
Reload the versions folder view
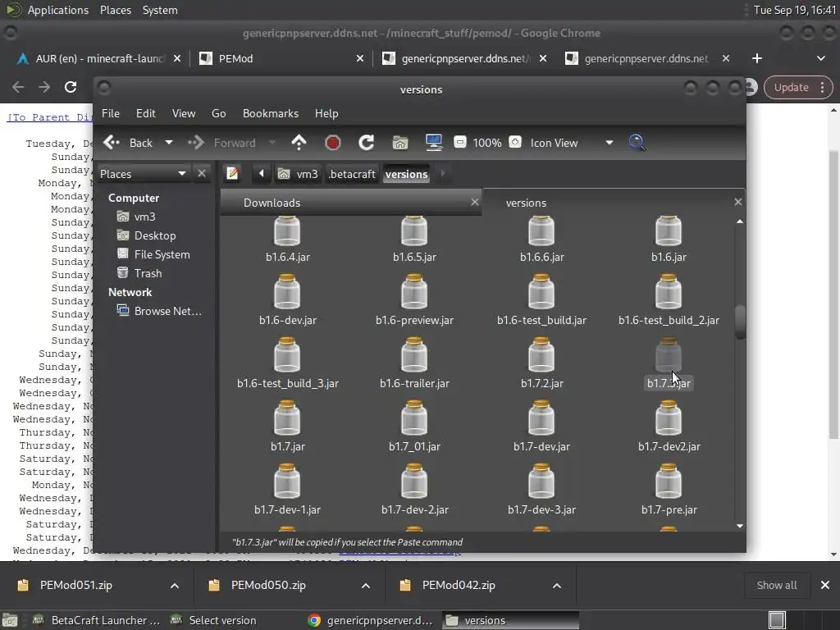pos(366,143)
